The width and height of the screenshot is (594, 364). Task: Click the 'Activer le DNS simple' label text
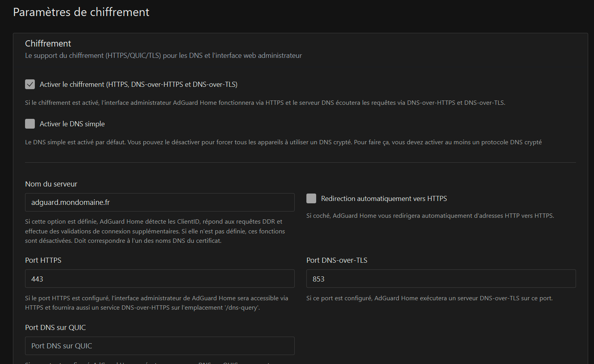pos(72,124)
